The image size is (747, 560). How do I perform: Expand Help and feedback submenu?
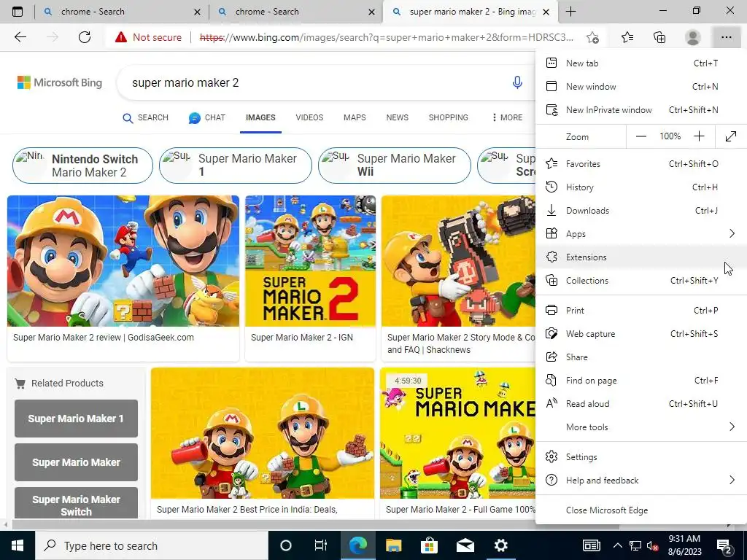click(732, 480)
